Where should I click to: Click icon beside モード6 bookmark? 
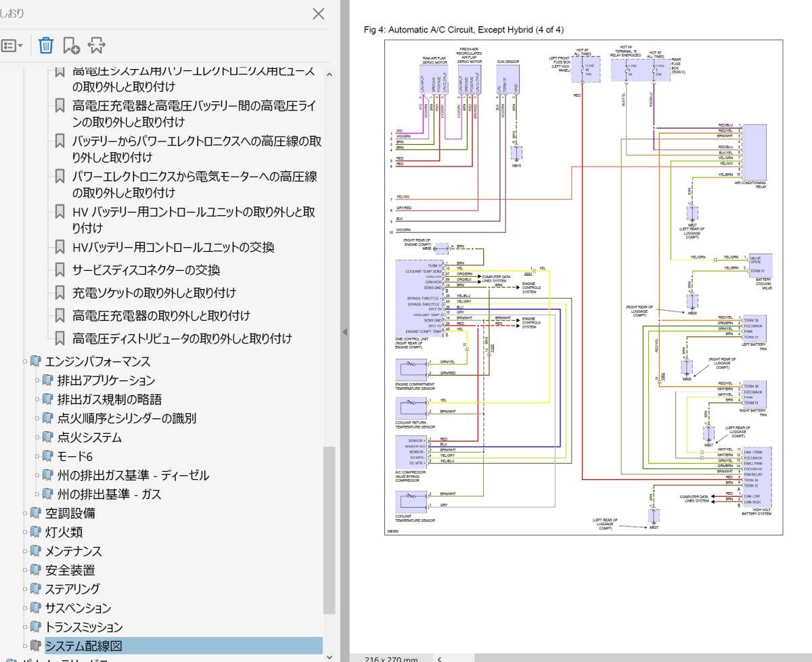(47, 456)
